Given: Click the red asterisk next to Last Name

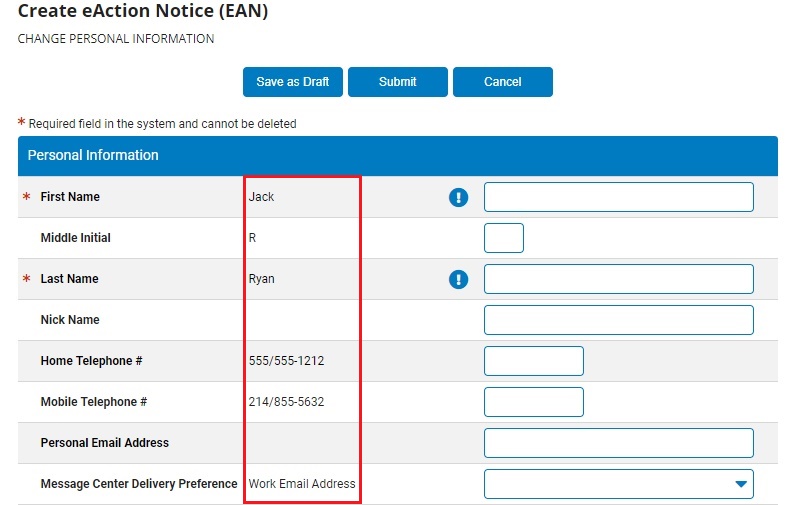Looking at the screenshot, I should [x=26, y=280].
